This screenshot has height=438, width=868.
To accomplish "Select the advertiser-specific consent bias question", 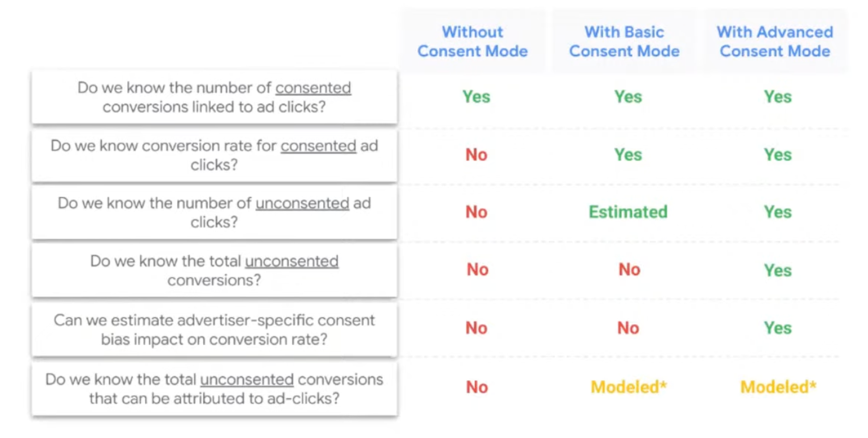I will (214, 330).
